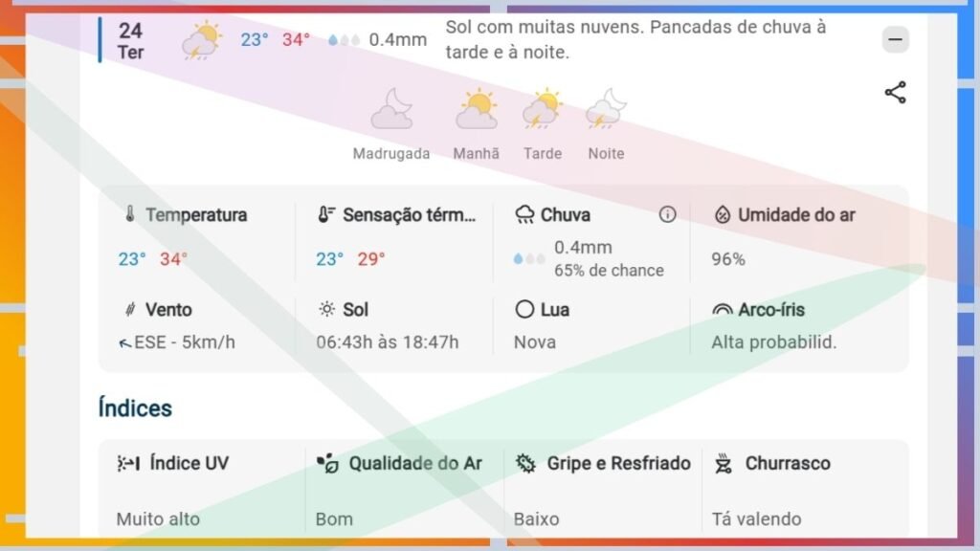This screenshot has width=980, height=551.
Task: Click the Umidade do ar droplet icon
Action: 723,215
